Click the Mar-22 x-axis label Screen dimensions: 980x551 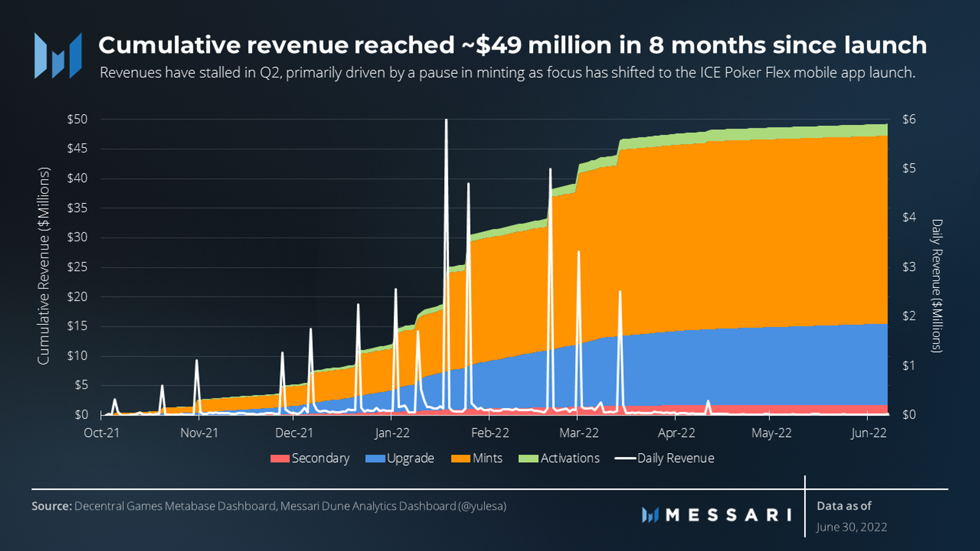[579, 433]
